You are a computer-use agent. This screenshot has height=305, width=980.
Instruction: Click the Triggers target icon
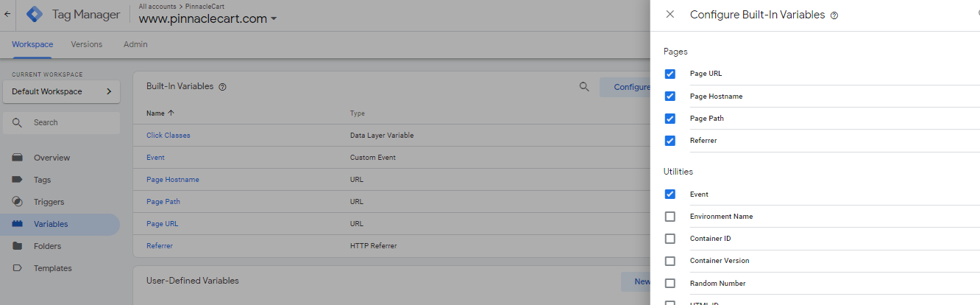pyautogui.click(x=18, y=202)
